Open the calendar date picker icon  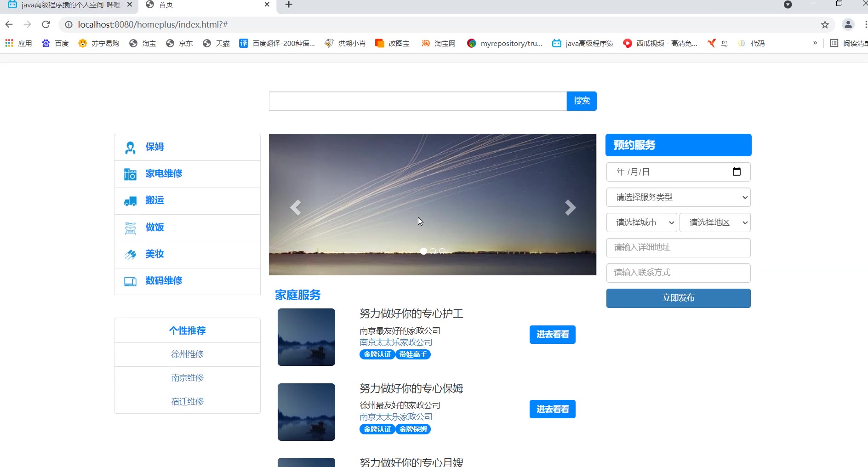[737, 171]
